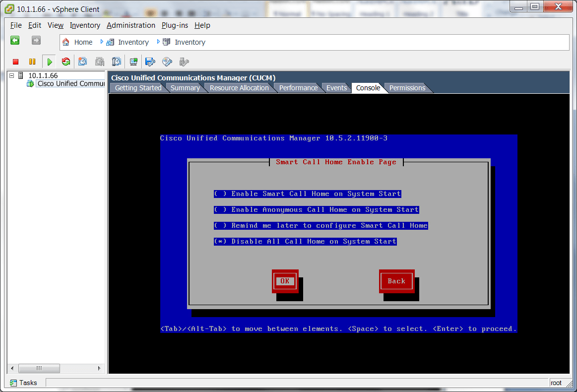This screenshot has width=577, height=392.
Task: Click the floppy drive connect icon
Action: pos(150,62)
